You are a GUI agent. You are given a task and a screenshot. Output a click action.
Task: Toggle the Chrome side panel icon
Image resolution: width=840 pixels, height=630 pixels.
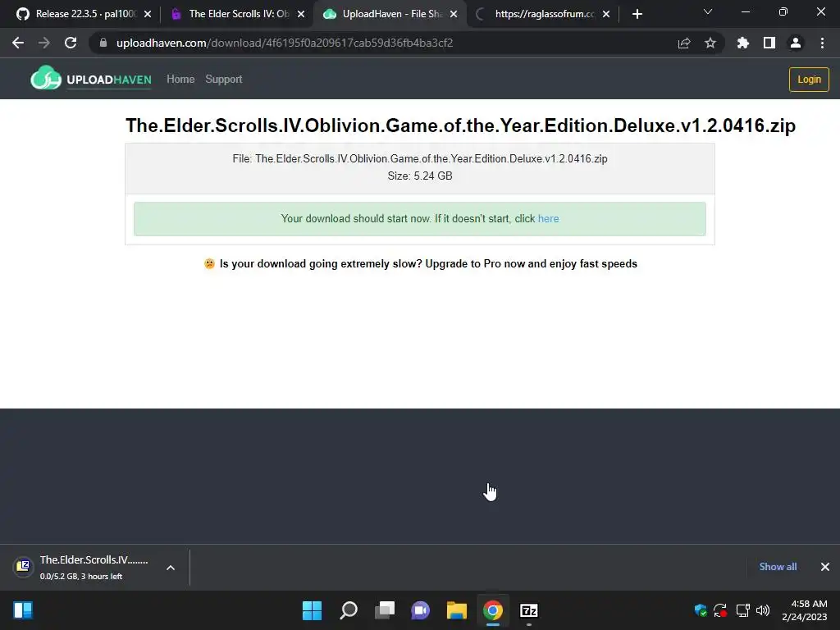769,43
